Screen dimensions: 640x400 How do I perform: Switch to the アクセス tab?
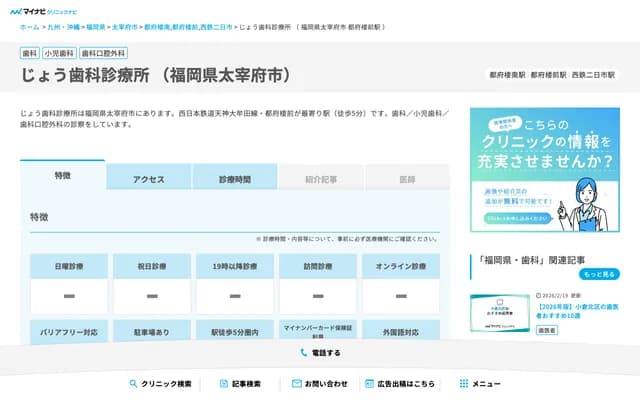coord(148,179)
